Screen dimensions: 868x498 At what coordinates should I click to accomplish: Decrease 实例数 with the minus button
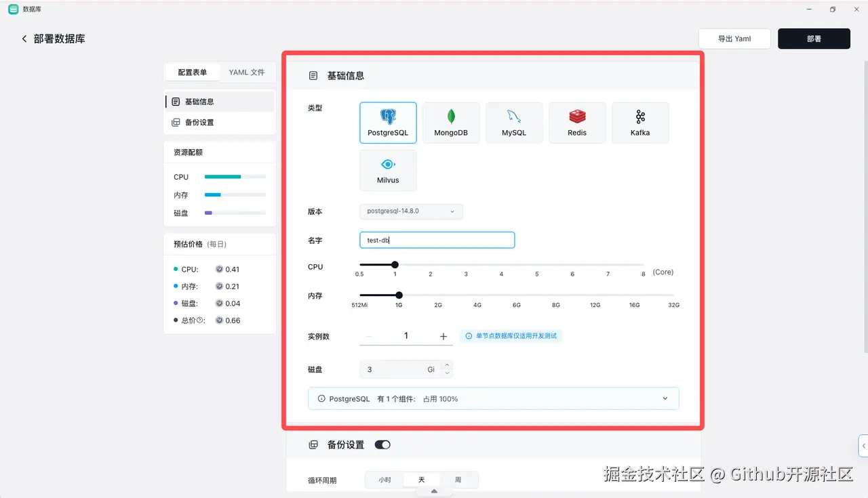[368, 336]
